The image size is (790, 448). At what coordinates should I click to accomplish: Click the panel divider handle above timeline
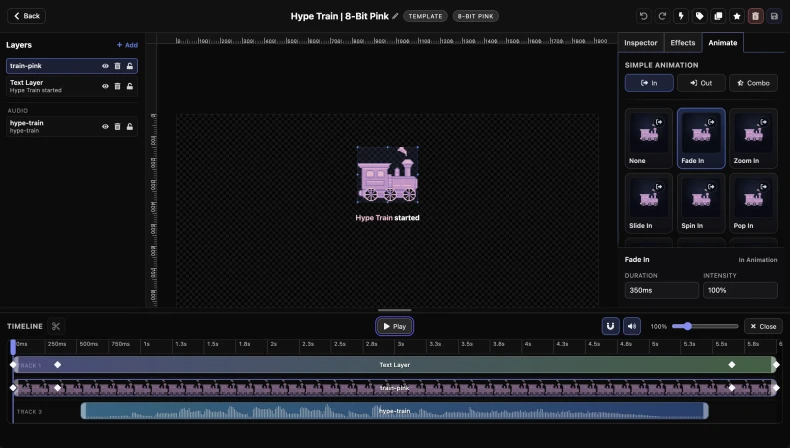394,310
